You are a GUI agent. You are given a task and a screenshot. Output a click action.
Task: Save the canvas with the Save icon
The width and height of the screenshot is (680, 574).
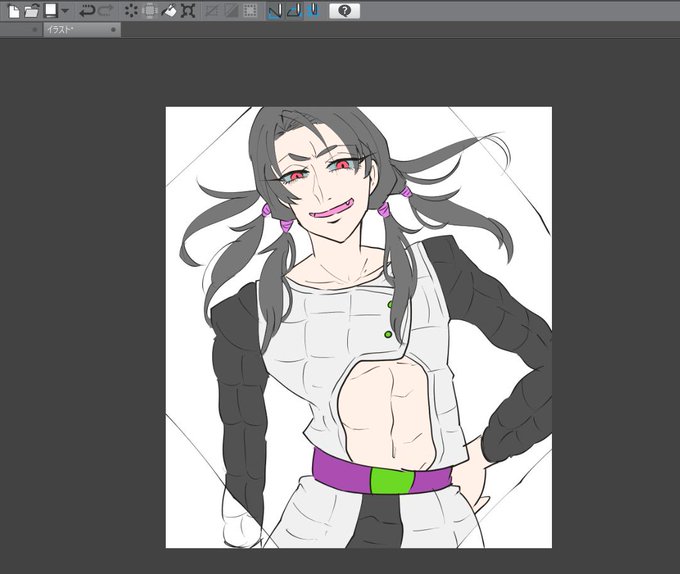51,11
